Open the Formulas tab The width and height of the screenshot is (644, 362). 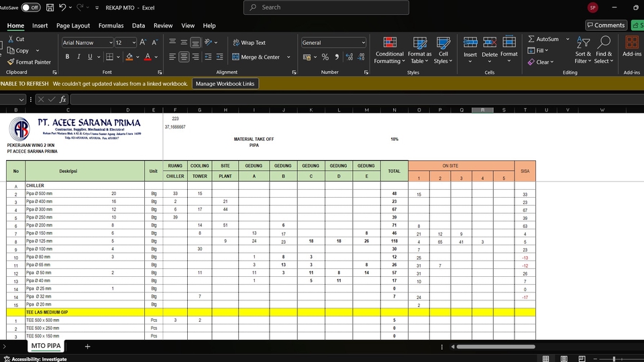pyautogui.click(x=111, y=25)
